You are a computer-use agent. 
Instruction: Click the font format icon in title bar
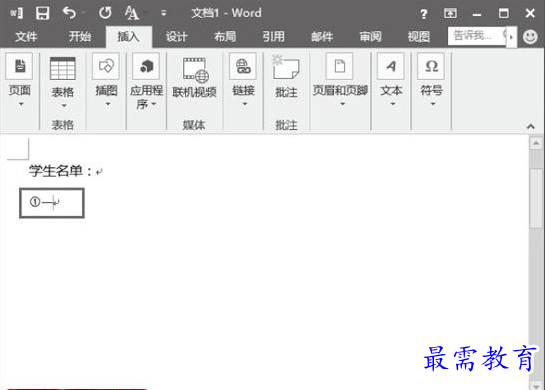(131, 13)
